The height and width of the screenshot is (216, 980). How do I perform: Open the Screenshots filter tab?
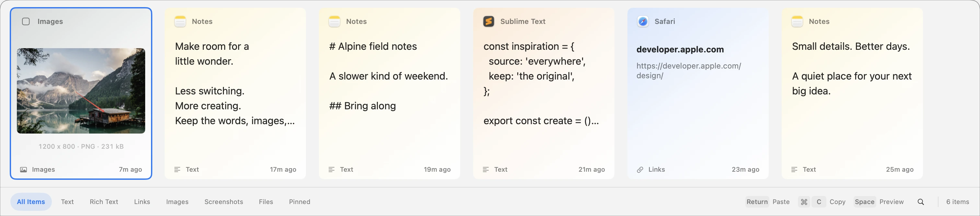click(224, 202)
